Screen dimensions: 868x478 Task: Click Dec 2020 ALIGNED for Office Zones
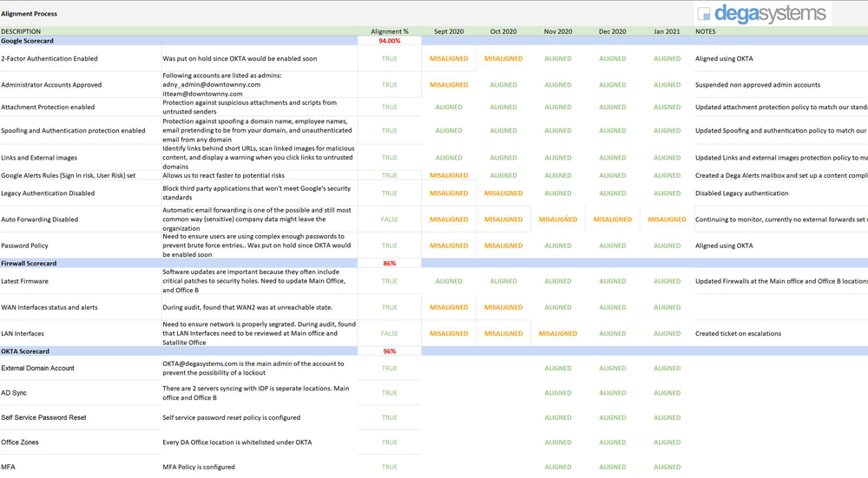click(612, 442)
